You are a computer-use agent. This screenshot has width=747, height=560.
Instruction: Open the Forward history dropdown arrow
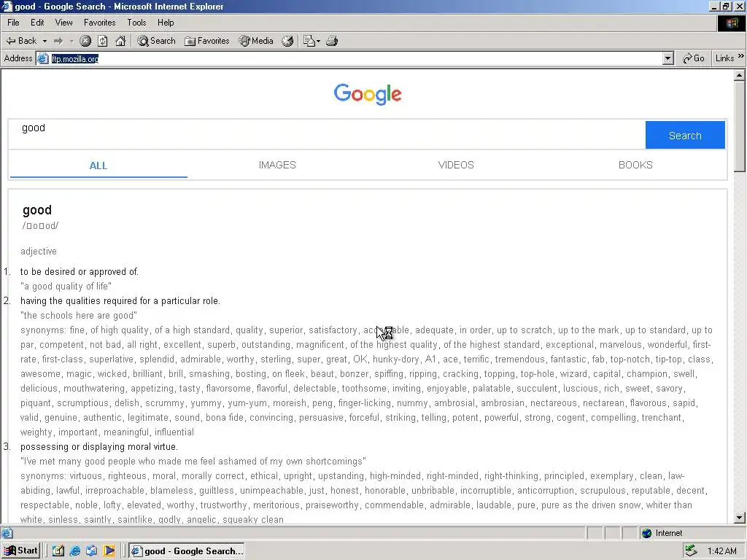(71, 41)
